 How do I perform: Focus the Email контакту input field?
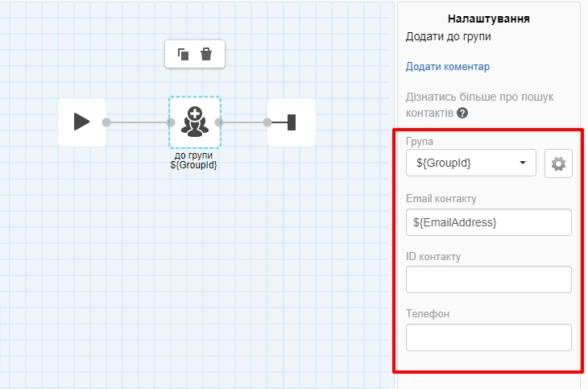coord(488,222)
